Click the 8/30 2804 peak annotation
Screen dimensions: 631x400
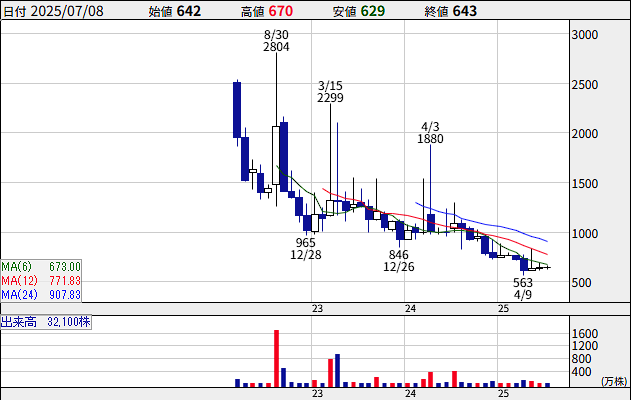tap(276, 41)
